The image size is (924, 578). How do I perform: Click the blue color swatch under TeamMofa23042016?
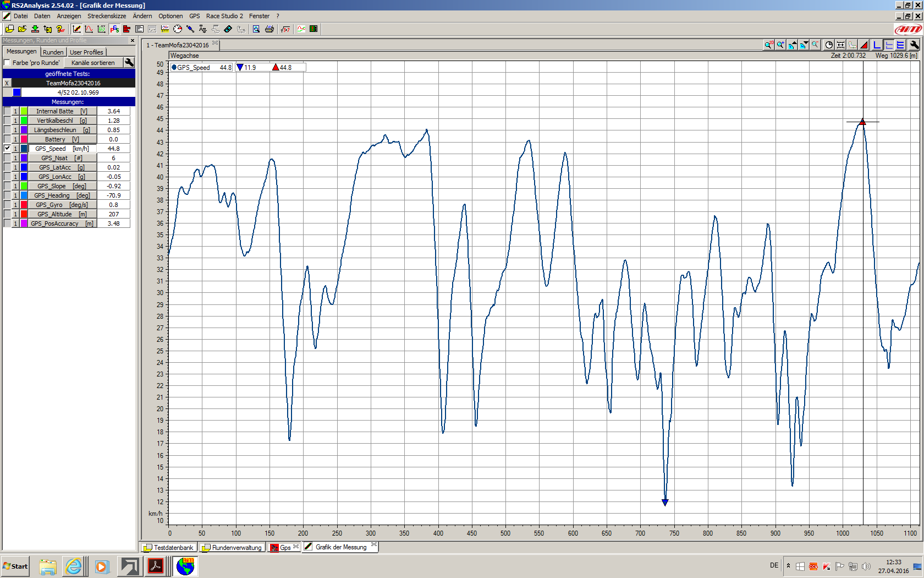pos(17,92)
